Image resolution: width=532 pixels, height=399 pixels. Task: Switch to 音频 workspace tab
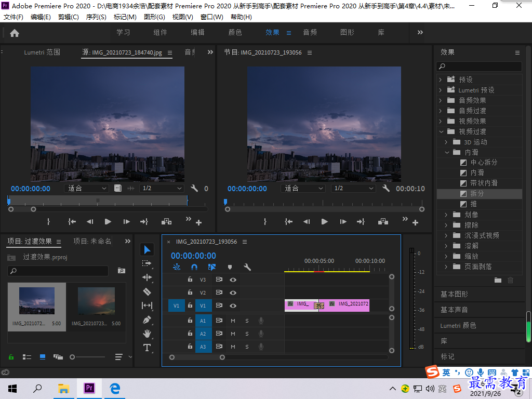pyautogui.click(x=310, y=32)
